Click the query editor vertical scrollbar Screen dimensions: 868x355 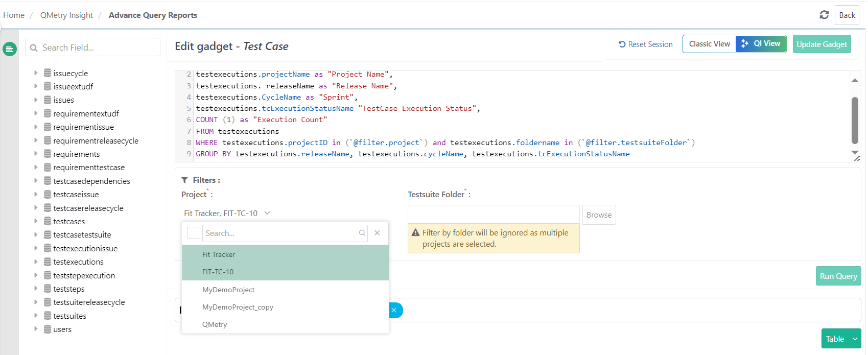pyautogui.click(x=855, y=120)
